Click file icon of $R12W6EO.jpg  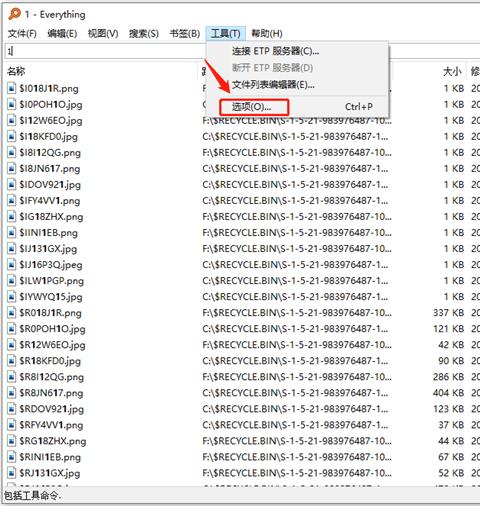pyautogui.click(x=12, y=345)
